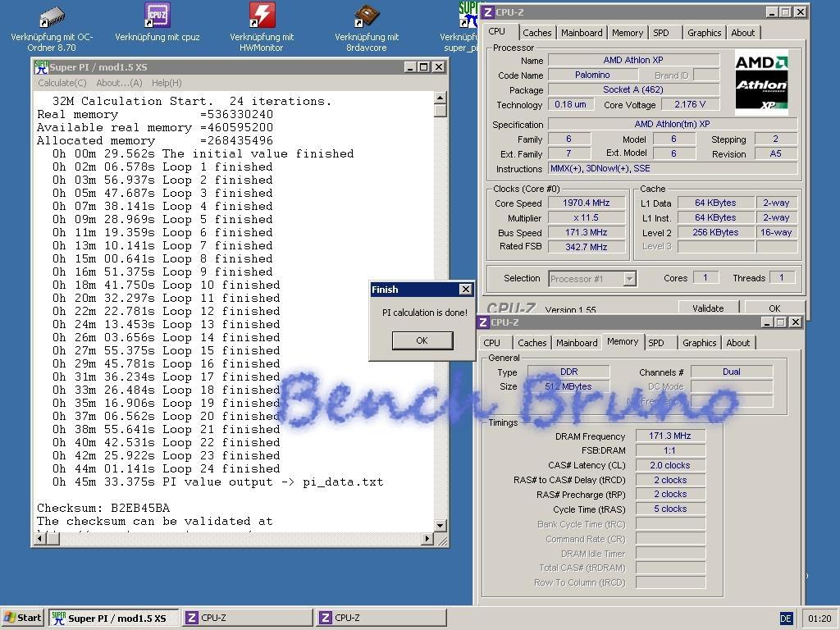The height and width of the screenshot is (630, 840).
Task: Click the Core Speed value 1970.4 MHz
Action: (x=586, y=203)
